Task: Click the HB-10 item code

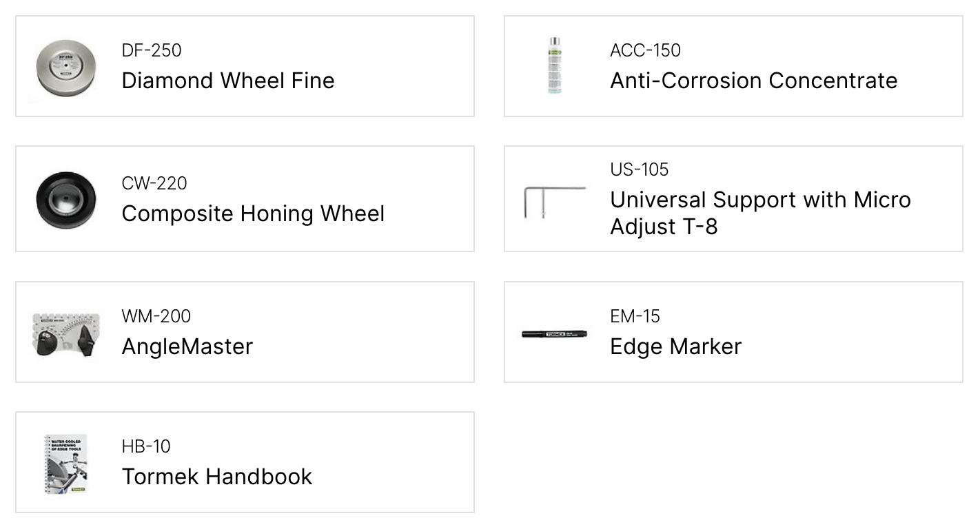Action: (x=146, y=446)
